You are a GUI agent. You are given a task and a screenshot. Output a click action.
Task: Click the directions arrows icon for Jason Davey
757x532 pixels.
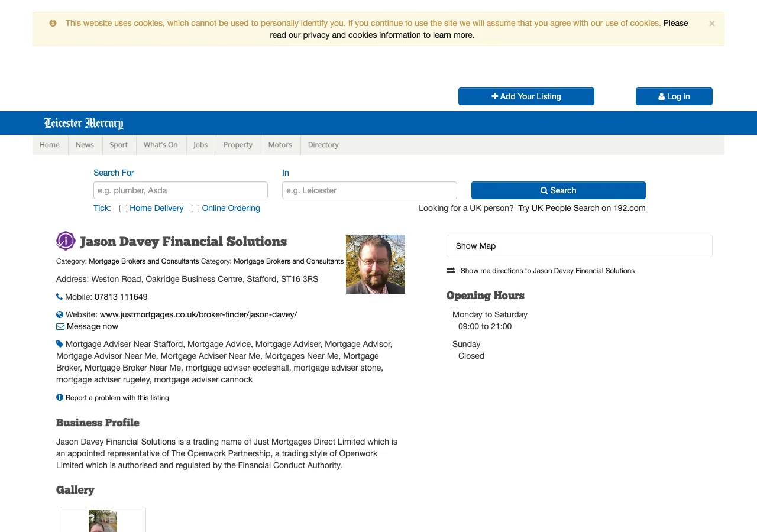[449, 270]
